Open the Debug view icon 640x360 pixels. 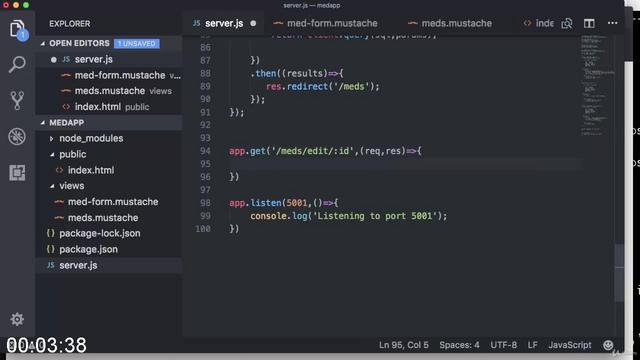pos(17,136)
